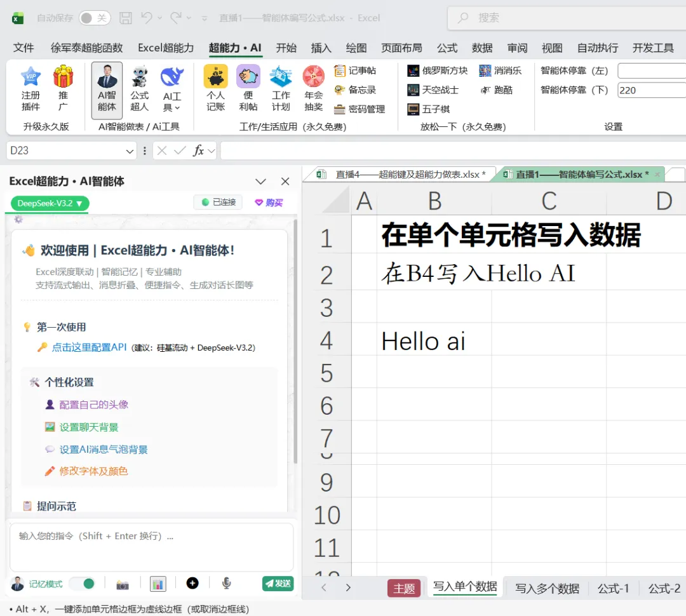Click the Redo arrow icon
The image size is (686, 616).
(x=176, y=18)
